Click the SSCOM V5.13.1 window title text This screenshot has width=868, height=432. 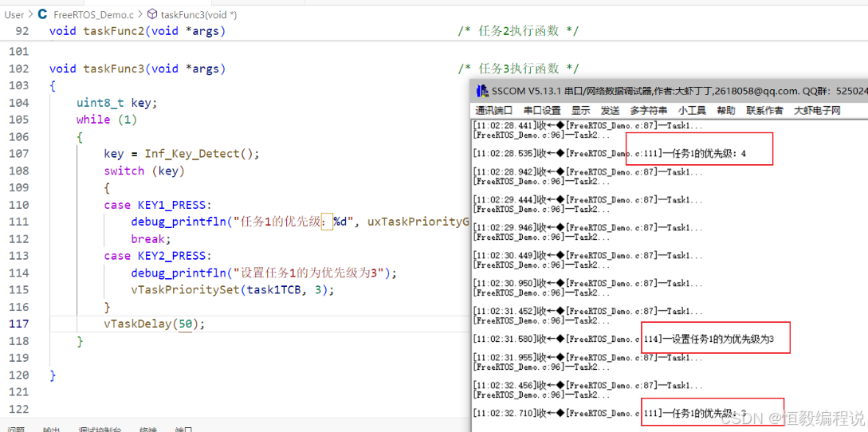678,90
